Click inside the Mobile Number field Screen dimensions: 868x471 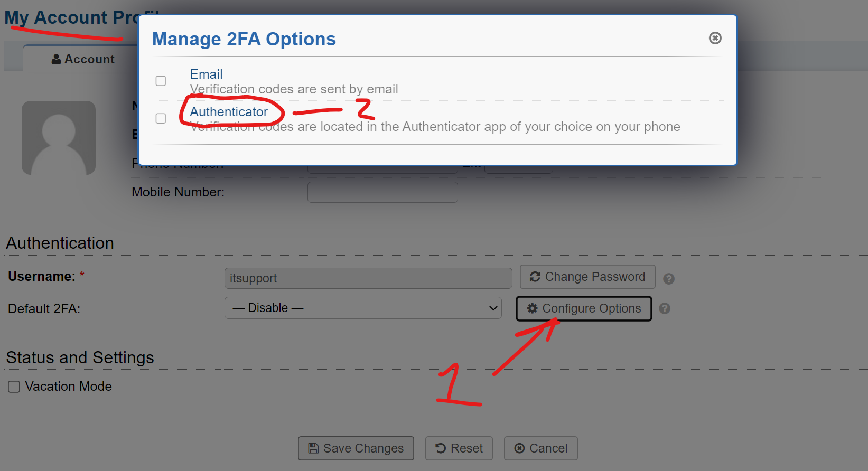(x=382, y=192)
